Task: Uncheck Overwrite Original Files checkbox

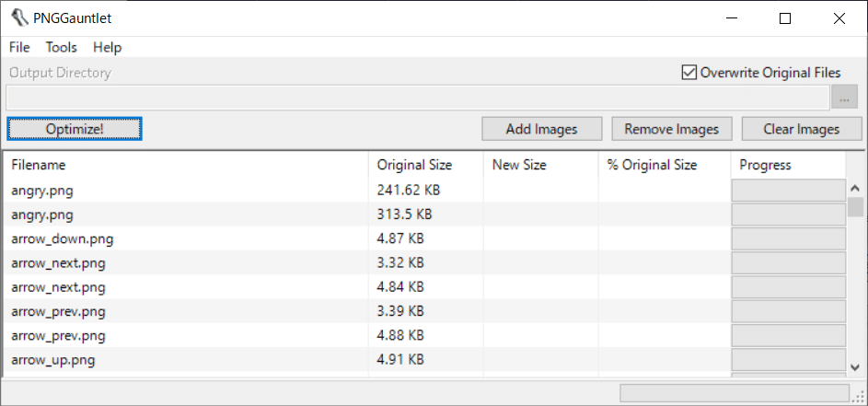Action: pos(689,73)
